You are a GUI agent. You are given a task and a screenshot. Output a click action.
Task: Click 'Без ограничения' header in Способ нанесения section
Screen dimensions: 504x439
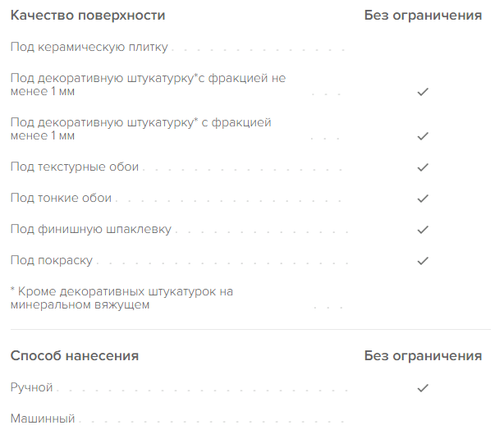(423, 356)
